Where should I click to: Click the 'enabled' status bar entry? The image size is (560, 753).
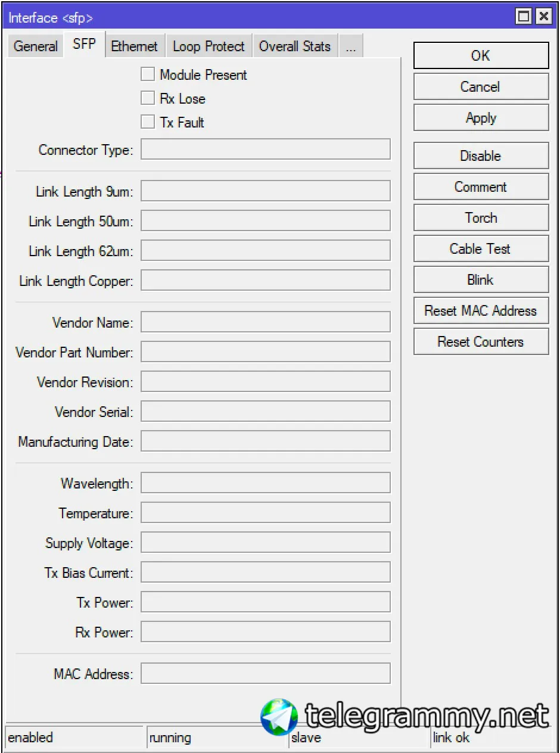[74, 738]
